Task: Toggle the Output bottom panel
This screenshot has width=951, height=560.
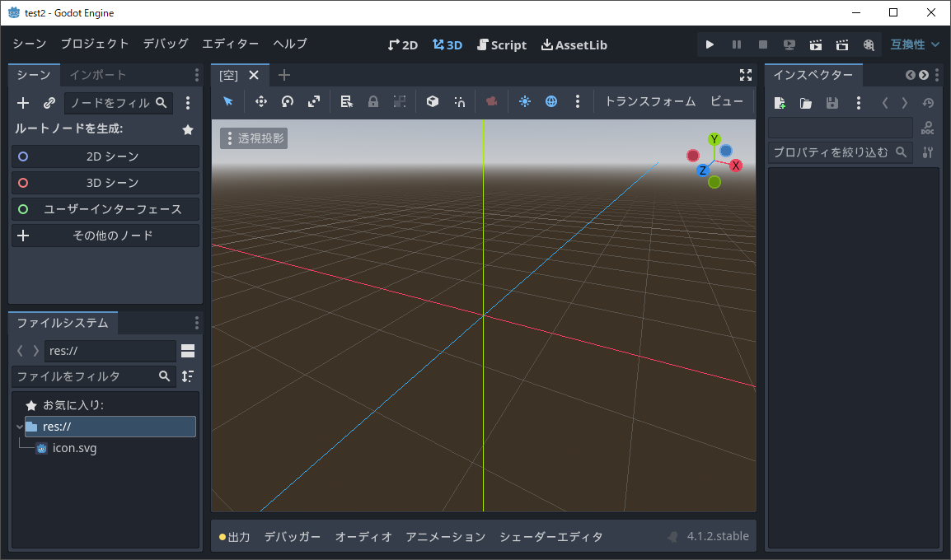Action: pos(234,537)
